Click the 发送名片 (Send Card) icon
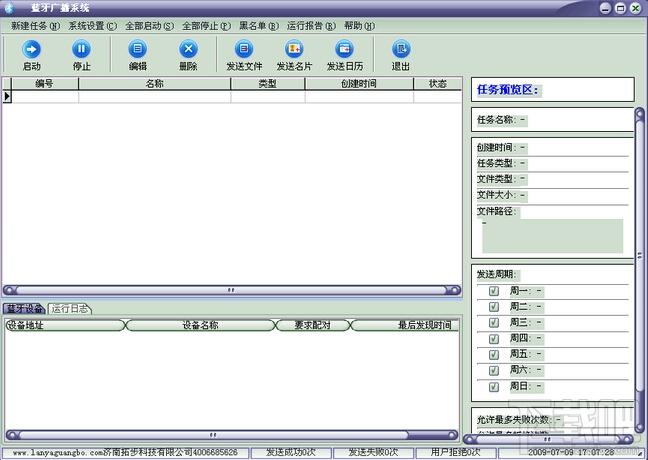The width and height of the screenshot is (648, 460). click(294, 49)
